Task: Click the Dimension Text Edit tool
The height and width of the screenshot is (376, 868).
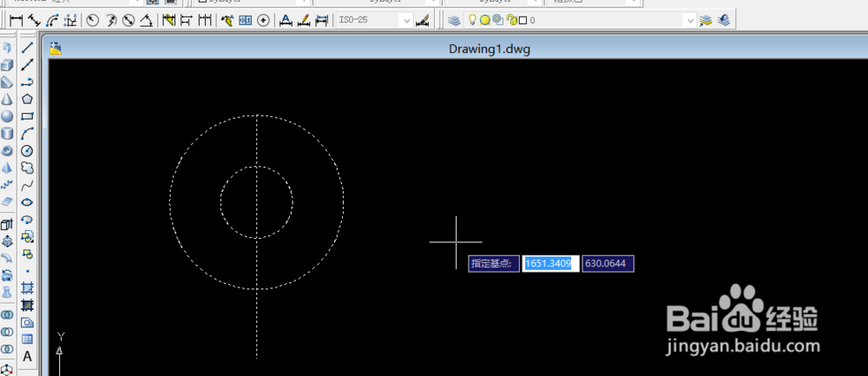Action: pyautogui.click(x=303, y=21)
